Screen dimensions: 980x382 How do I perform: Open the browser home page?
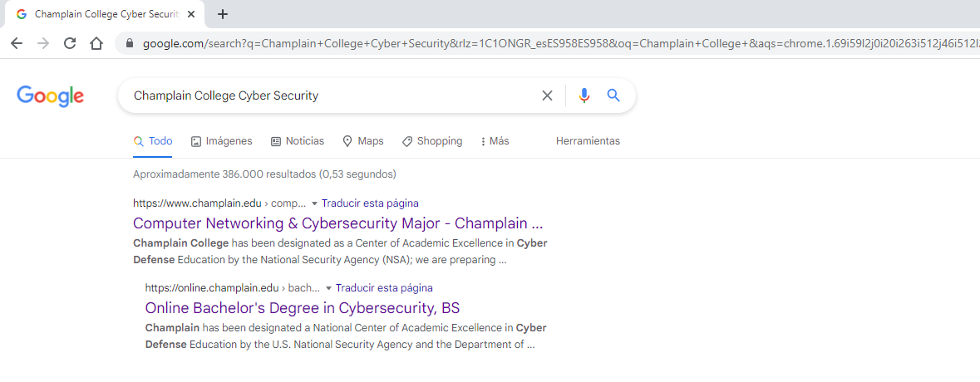point(96,43)
